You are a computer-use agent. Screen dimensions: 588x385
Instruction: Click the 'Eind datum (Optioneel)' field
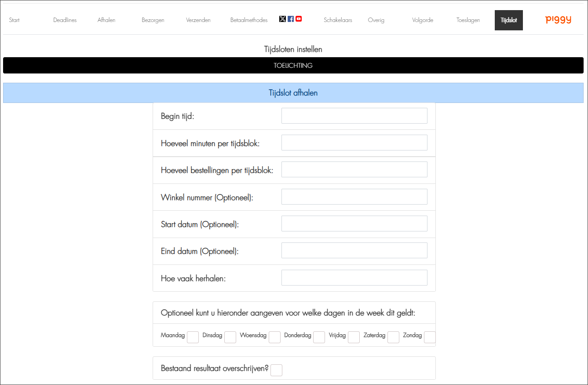[x=354, y=250]
